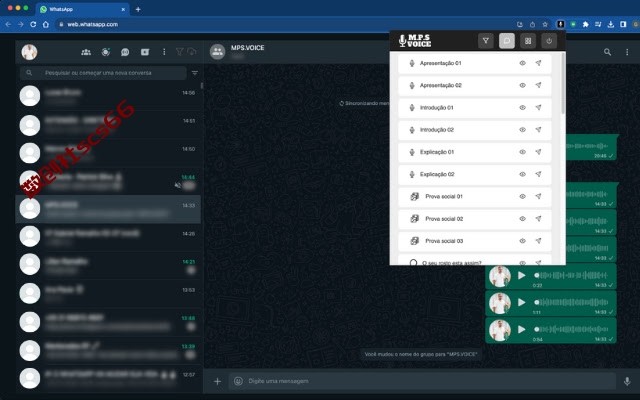Viewport: 640px width, 400px height.
Task: Click the funnel filter icon in sidebar header
Action: [x=179, y=51]
